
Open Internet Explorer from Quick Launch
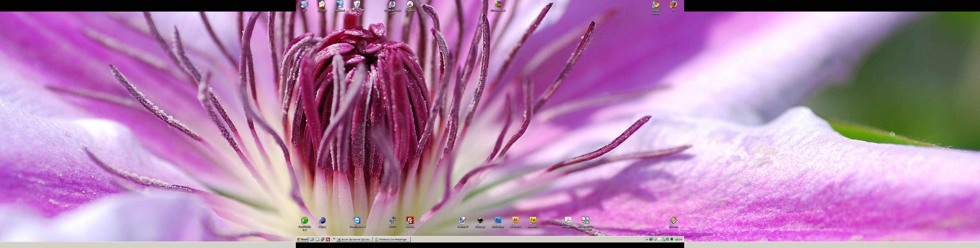(312, 239)
